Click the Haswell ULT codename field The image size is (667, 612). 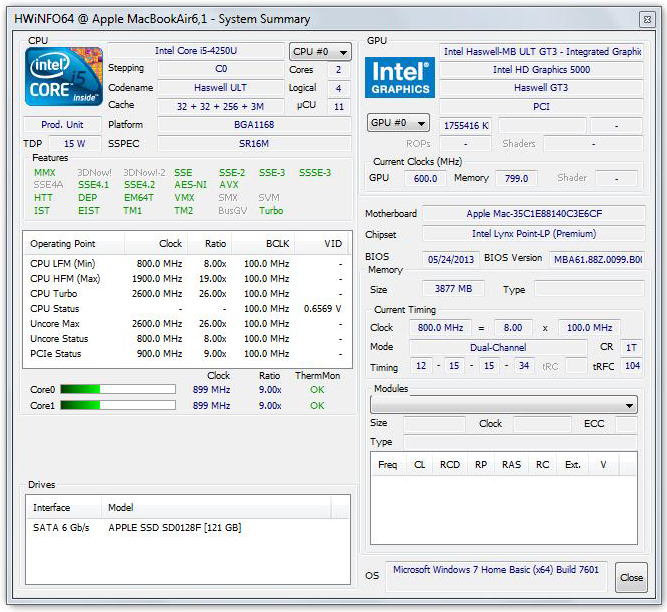[x=220, y=88]
